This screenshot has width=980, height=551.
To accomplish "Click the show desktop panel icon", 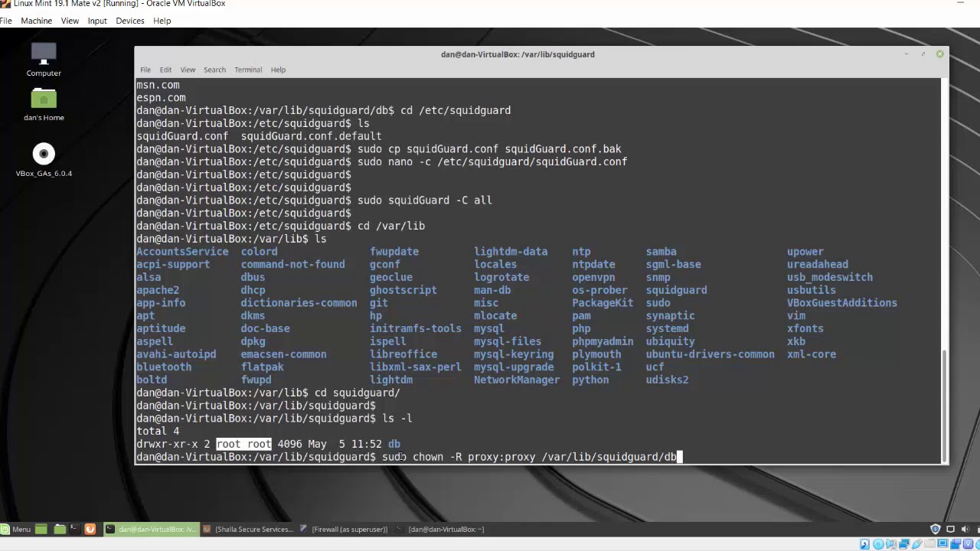I will pyautogui.click(x=41, y=529).
